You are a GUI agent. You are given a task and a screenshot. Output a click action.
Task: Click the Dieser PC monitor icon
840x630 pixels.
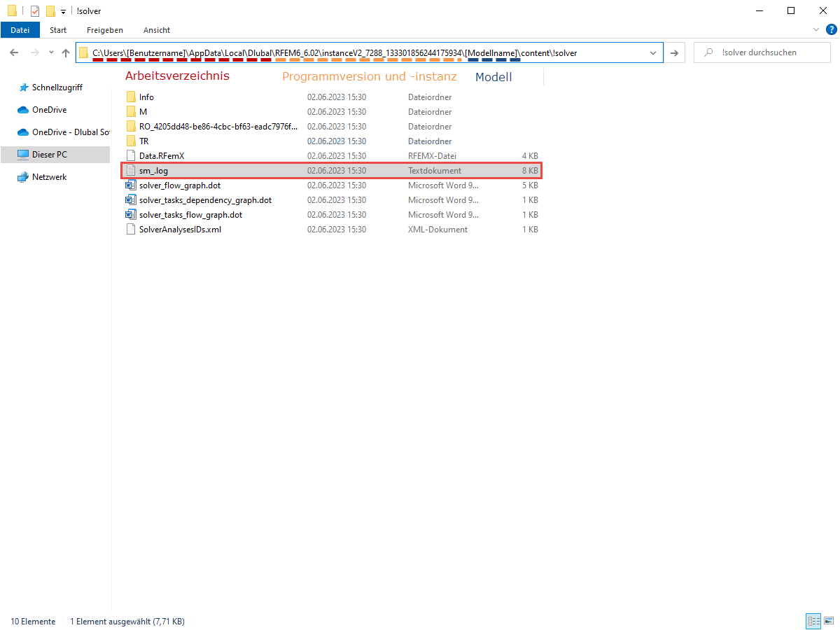tap(23, 155)
